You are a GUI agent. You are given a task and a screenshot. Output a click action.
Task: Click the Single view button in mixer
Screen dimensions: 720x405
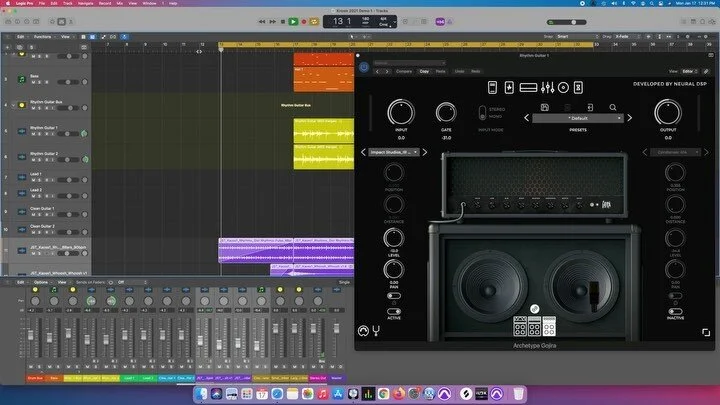tap(344, 282)
